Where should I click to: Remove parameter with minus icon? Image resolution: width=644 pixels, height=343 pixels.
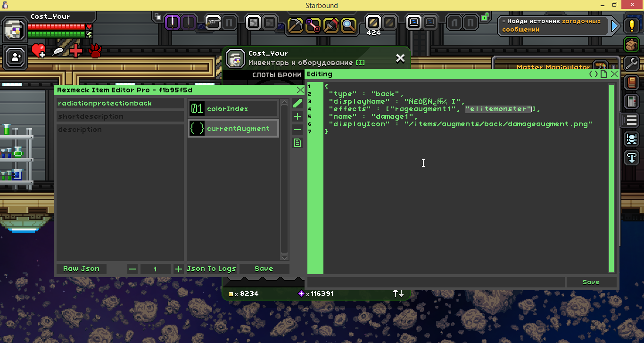pos(297,130)
